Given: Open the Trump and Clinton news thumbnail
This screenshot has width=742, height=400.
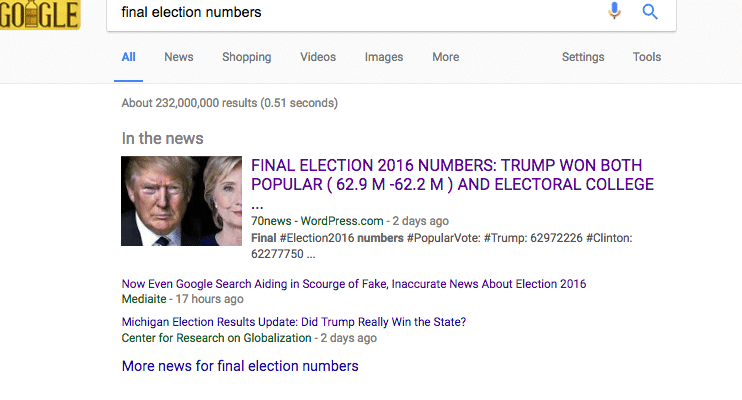Looking at the screenshot, I should [x=181, y=201].
